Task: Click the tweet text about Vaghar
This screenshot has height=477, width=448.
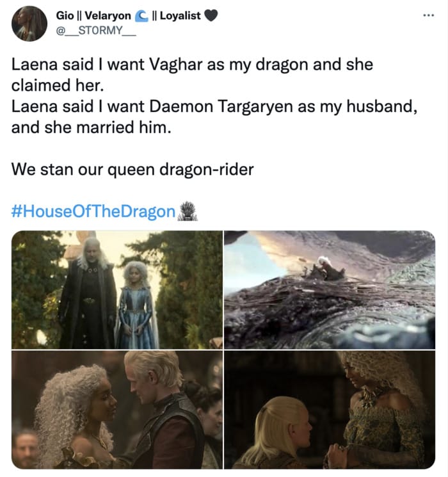Action: click(192, 75)
